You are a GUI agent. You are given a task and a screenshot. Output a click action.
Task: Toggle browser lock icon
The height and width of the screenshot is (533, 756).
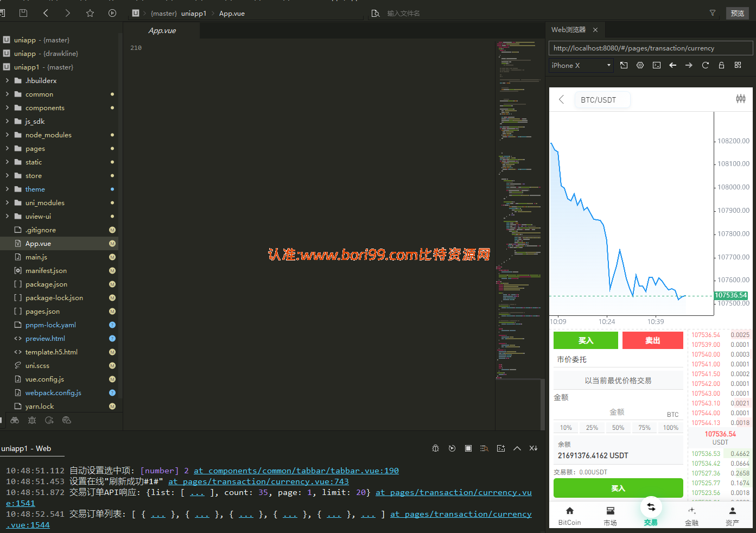pyautogui.click(x=721, y=65)
